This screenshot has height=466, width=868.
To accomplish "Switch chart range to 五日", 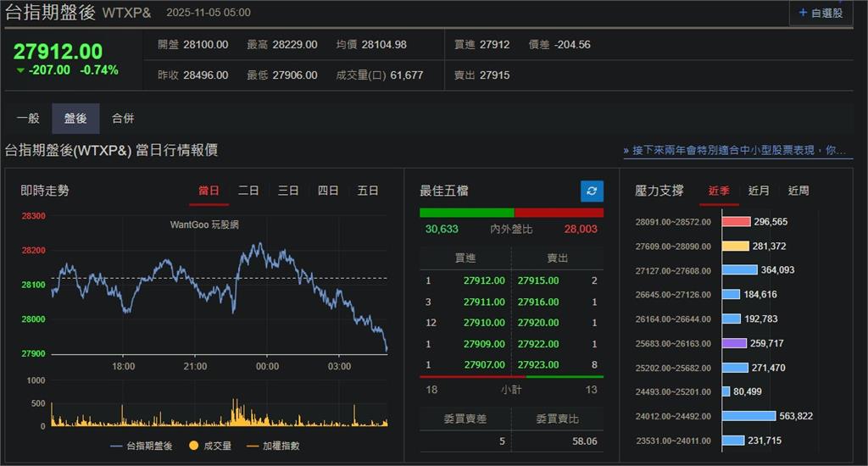I will pyautogui.click(x=368, y=191).
